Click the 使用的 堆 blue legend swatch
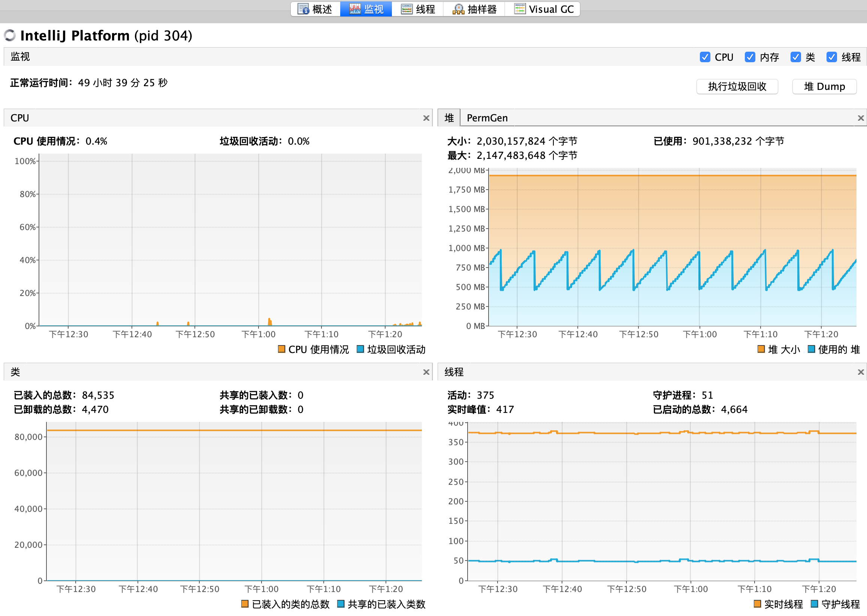This screenshot has width=867, height=616. click(x=811, y=349)
